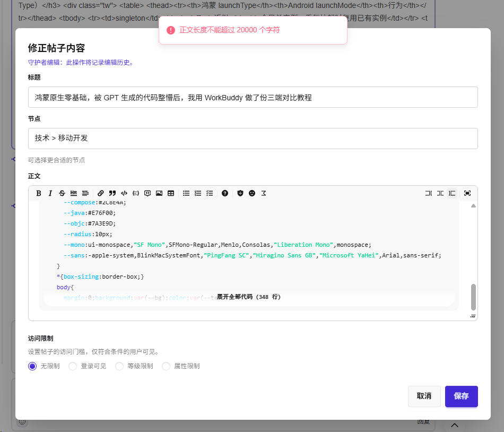Insert a horizontal rule (HR)
The width and height of the screenshot is (504, 432).
[x=74, y=193]
